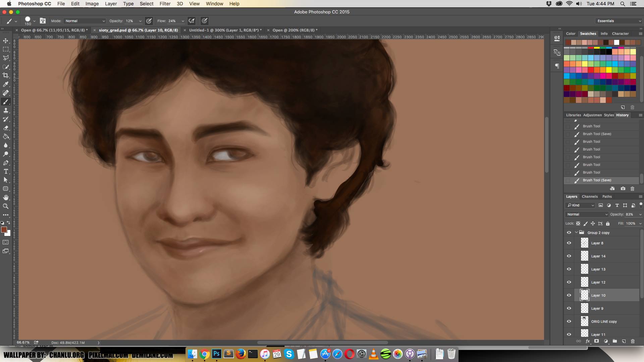
Task: Delete current history state
Action: [x=633, y=189]
